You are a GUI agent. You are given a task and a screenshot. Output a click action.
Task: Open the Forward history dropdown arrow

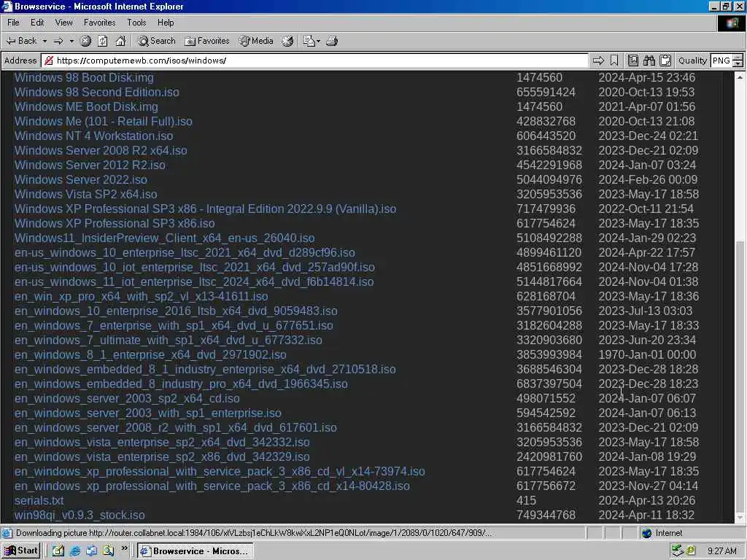71,41
